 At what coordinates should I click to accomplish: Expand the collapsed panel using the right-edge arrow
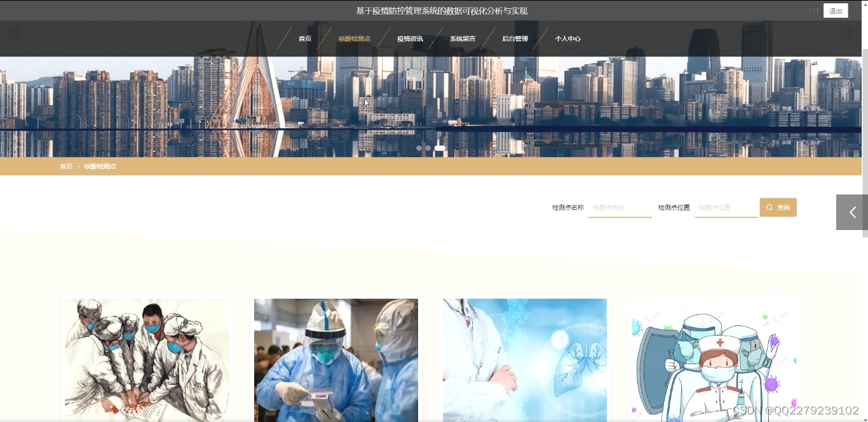pos(851,212)
